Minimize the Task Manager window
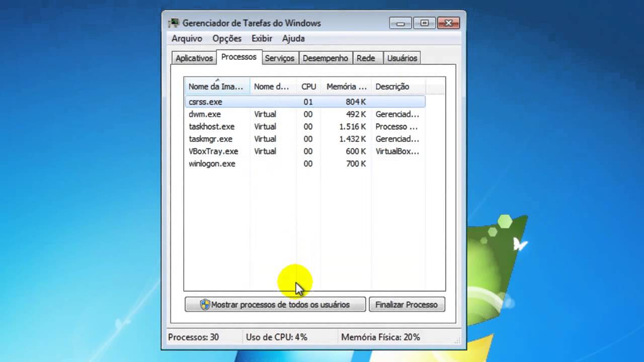Screen dimensions: 644x362 (400, 23)
